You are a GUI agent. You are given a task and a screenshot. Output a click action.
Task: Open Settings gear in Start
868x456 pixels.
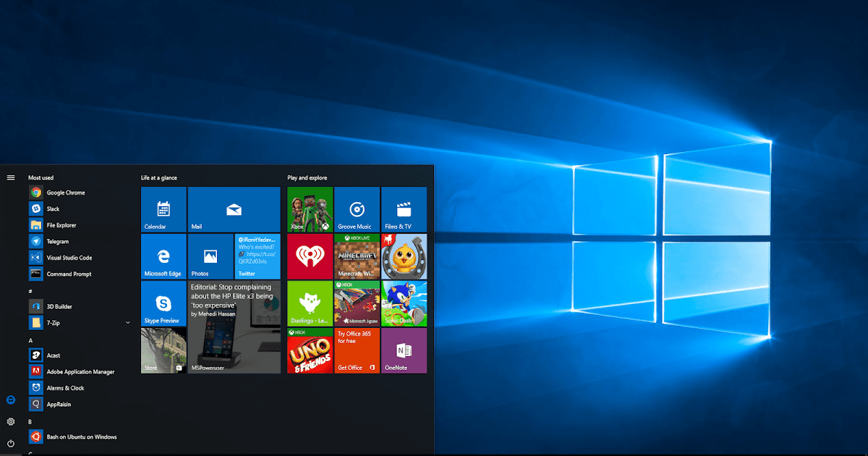[x=11, y=421]
